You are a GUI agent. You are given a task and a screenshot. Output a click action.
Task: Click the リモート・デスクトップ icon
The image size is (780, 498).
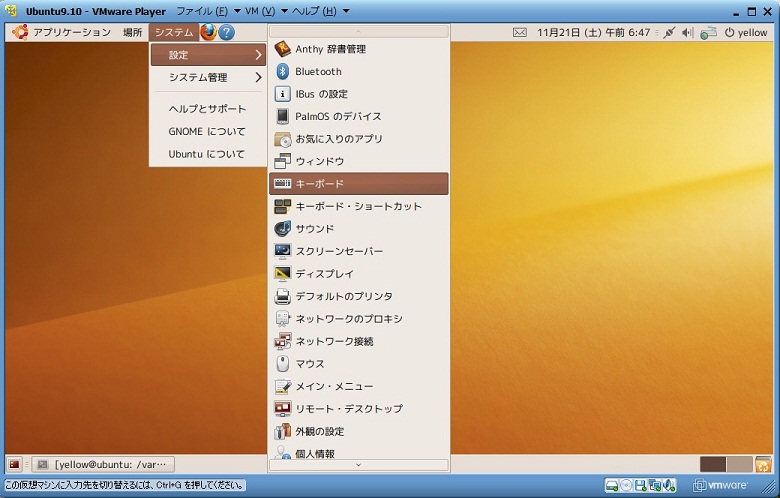pos(283,408)
